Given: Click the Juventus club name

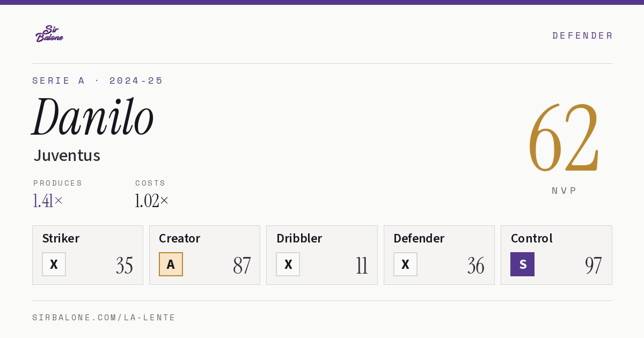Looking at the screenshot, I should [67, 156].
